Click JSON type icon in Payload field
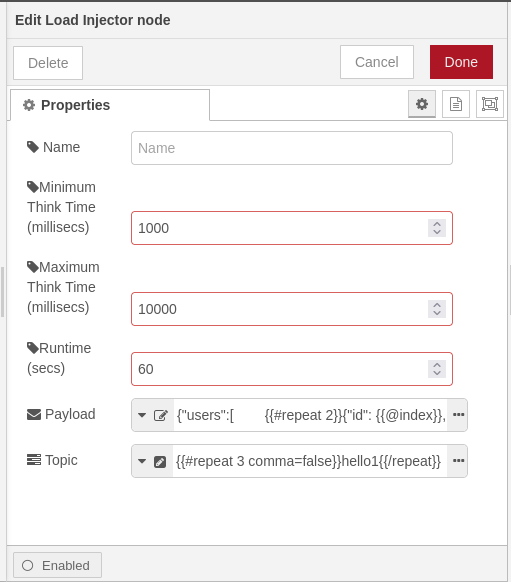Viewport: 511px width, 582px height. click(161, 415)
